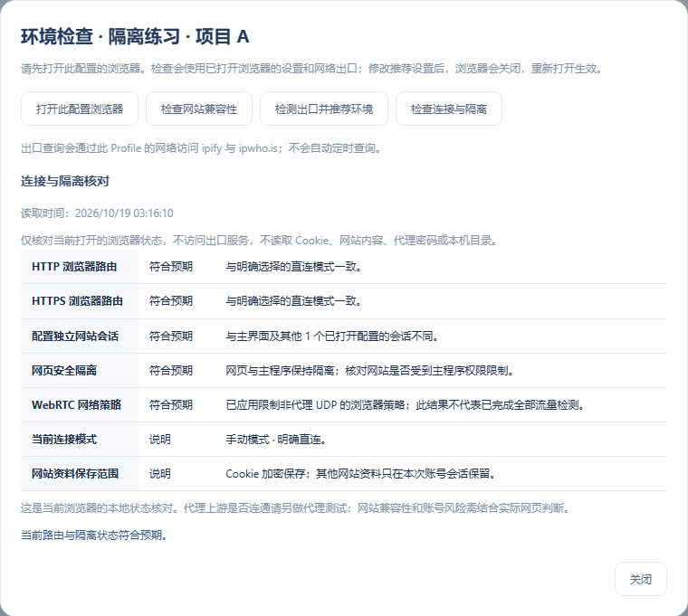The image size is (688, 616).
Task: Click the 网页安全隔离 row label
Action: tap(64, 371)
